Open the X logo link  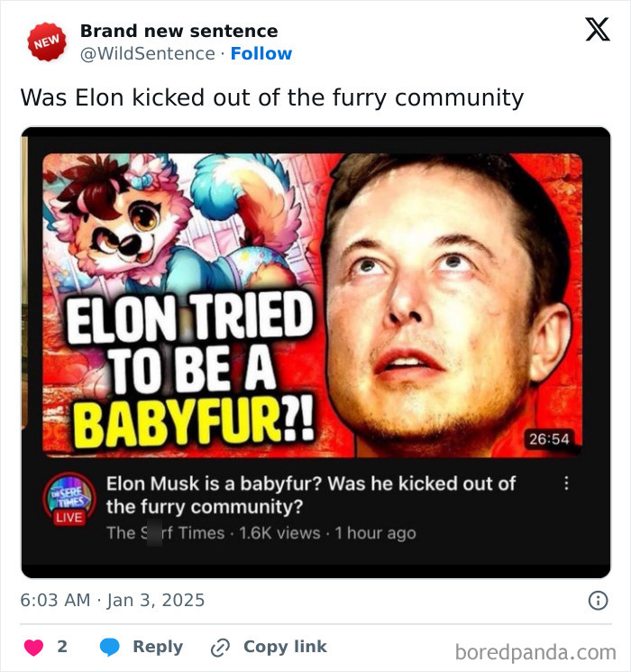(597, 31)
